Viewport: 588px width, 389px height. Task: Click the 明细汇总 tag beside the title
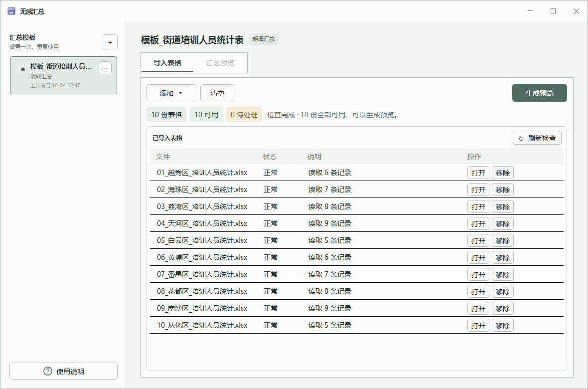coord(263,39)
